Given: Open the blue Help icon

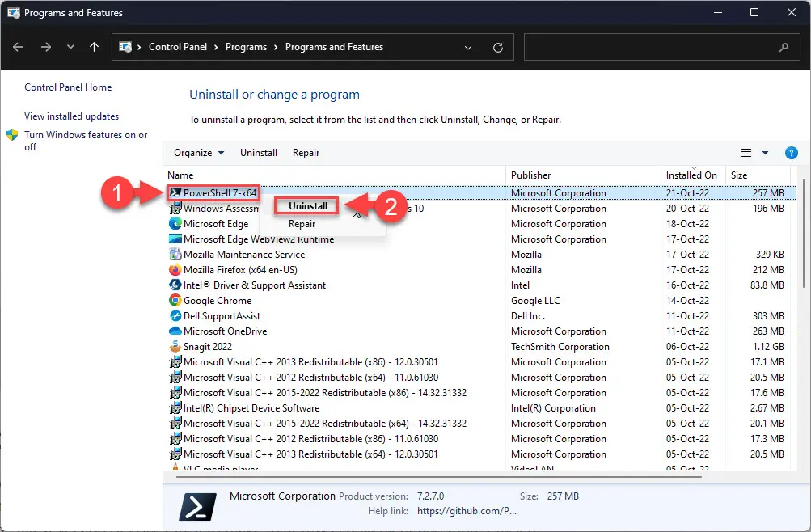Looking at the screenshot, I should [x=791, y=153].
